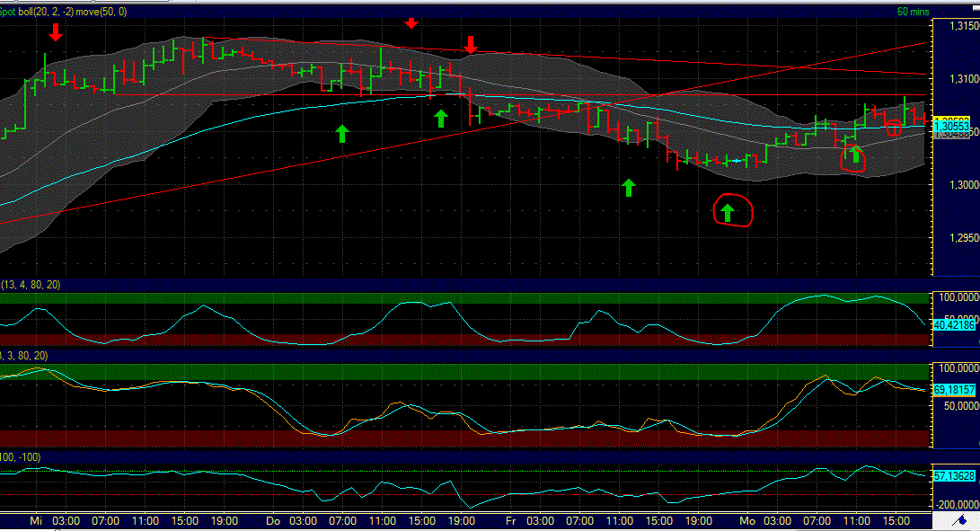Select the red sell arrow at chart top-left
This screenshot has height=531, width=980.
(x=55, y=33)
